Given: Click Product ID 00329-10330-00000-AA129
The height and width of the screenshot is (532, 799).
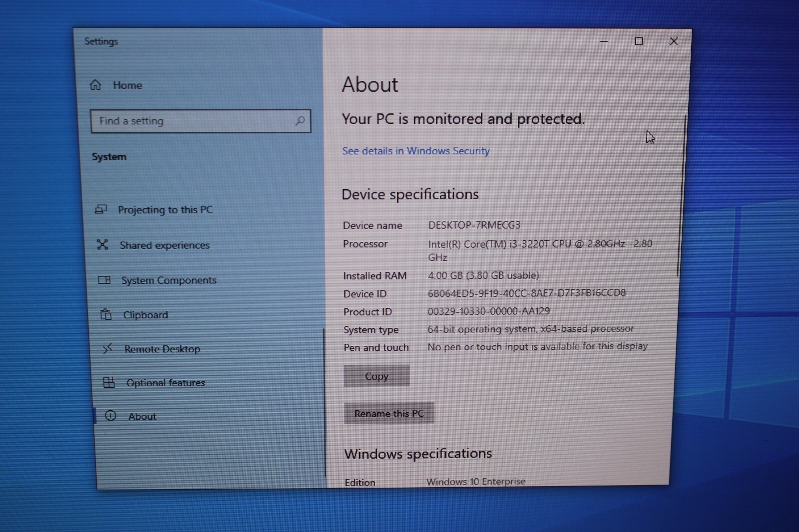Looking at the screenshot, I should point(488,311).
